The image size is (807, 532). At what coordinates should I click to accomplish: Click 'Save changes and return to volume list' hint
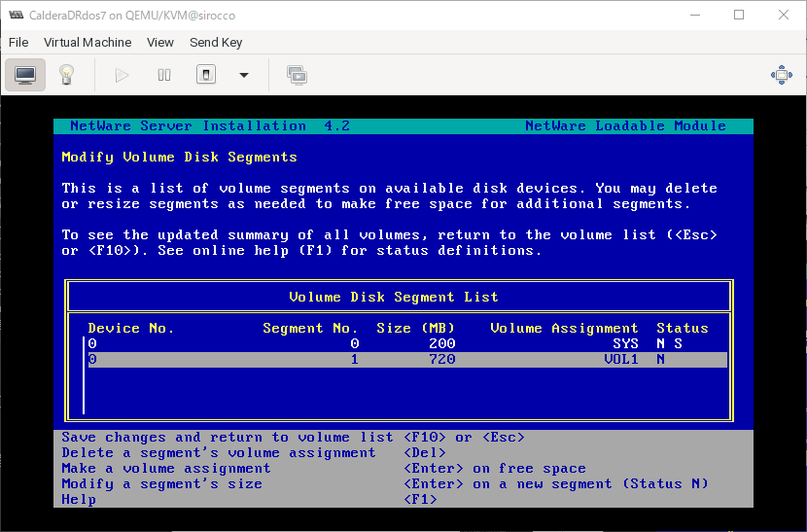[293, 438]
